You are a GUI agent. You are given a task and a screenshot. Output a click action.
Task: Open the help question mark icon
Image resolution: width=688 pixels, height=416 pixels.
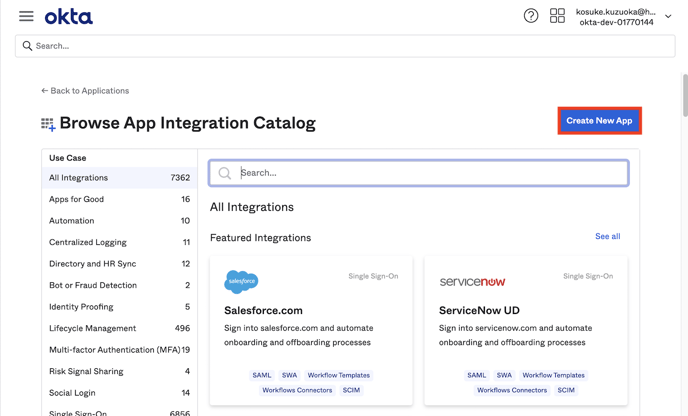click(531, 16)
